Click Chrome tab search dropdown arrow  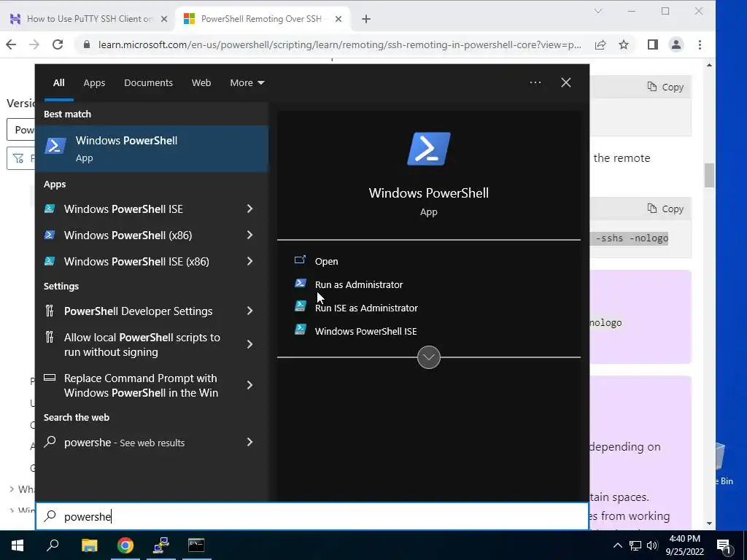click(x=598, y=11)
